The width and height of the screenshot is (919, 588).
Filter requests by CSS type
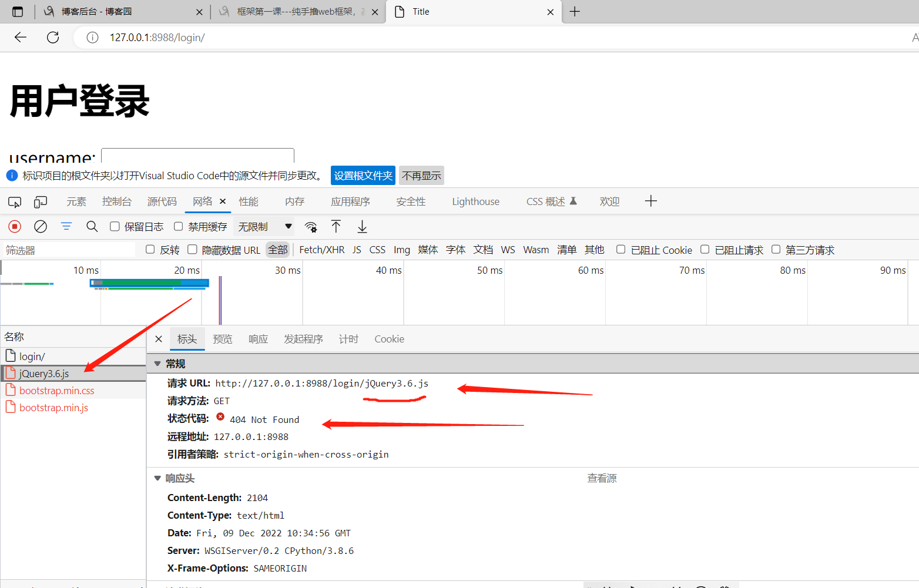[377, 250]
